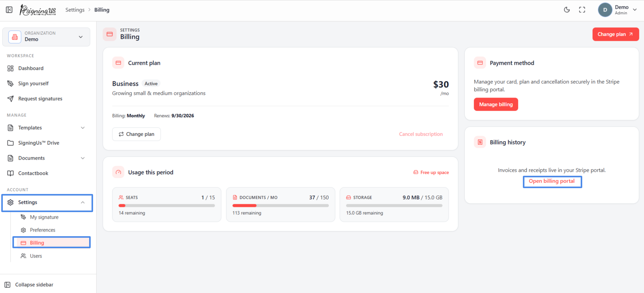
Task: Click Settings in the breadcrumb
Action: click(75, 10)
